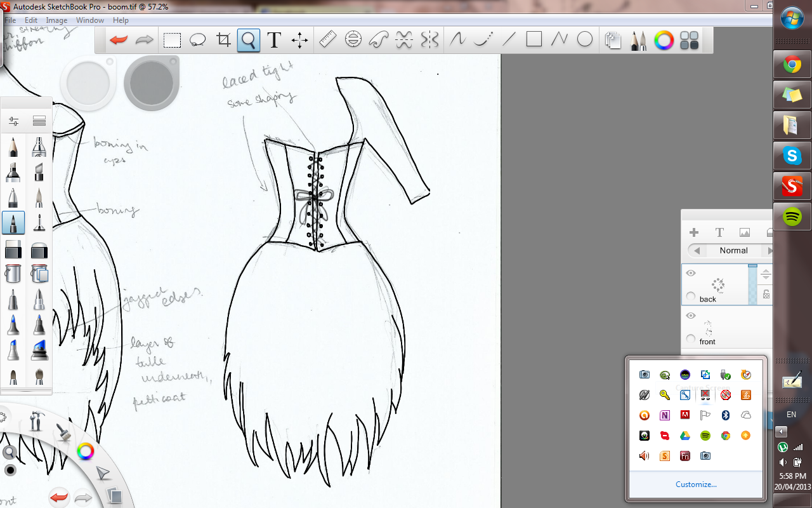
Task: Open the Color Wheel editor in the toolbar
Action: pos(664,41)
